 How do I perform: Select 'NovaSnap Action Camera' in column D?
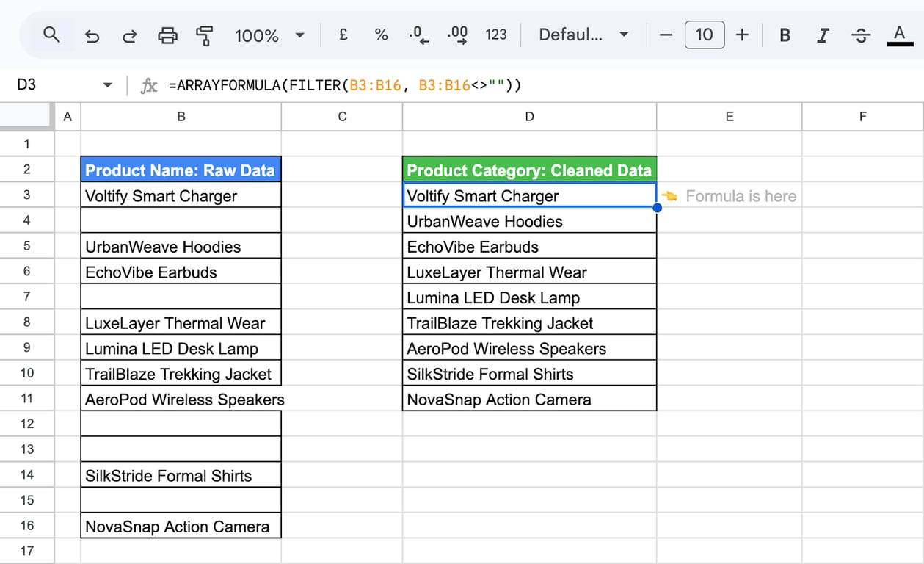click(x=529, y=399)
